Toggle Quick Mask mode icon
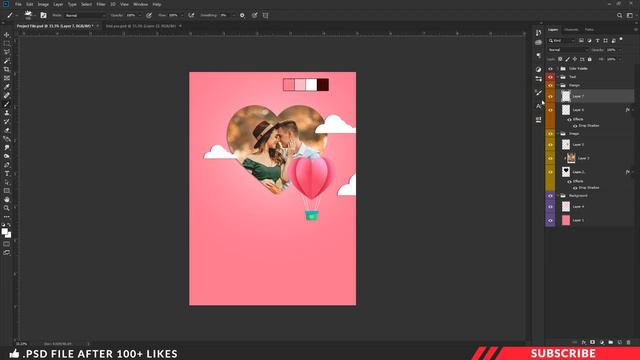640x360 pixels. 7,244
